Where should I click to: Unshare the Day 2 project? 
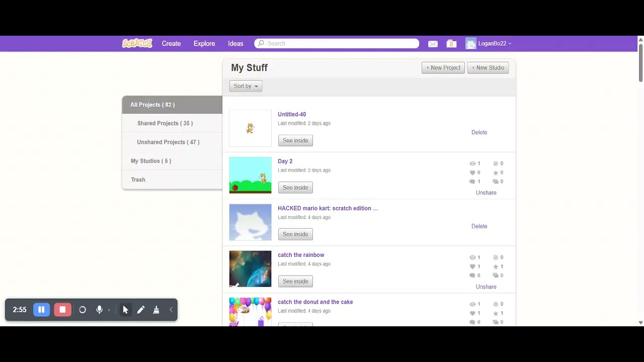click(x=486, y=193)
